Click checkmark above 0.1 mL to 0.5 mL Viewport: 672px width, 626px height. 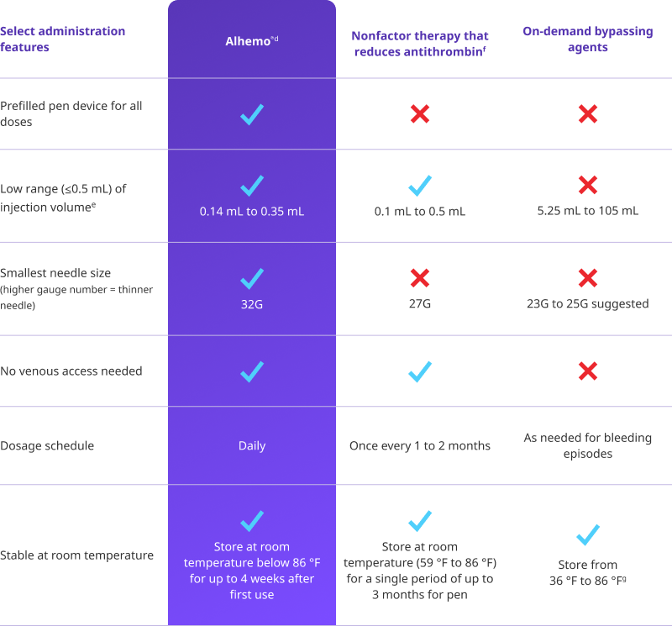[419, 186]
